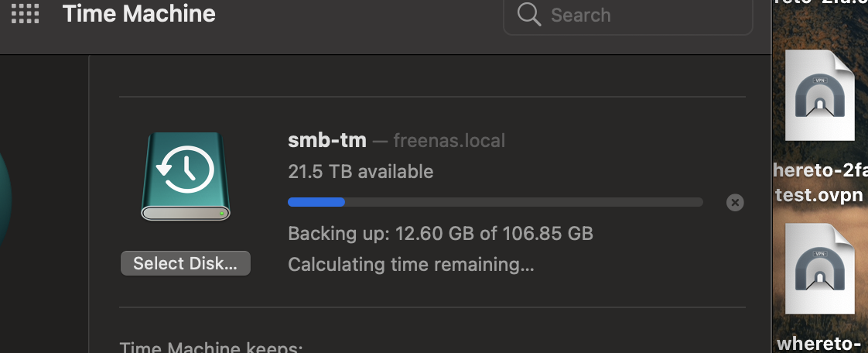
Task: Open the Show All grid icon
Action: tap(25, 13)
